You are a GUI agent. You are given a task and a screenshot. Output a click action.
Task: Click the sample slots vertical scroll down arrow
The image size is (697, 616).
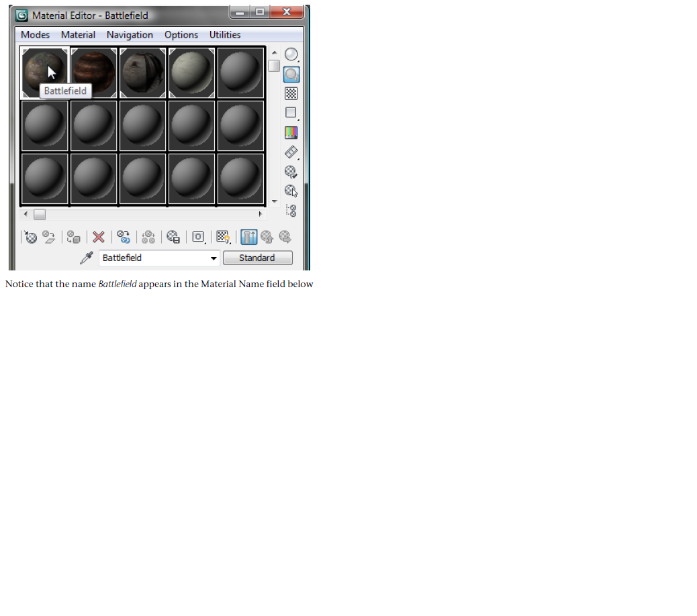point(274,201)
